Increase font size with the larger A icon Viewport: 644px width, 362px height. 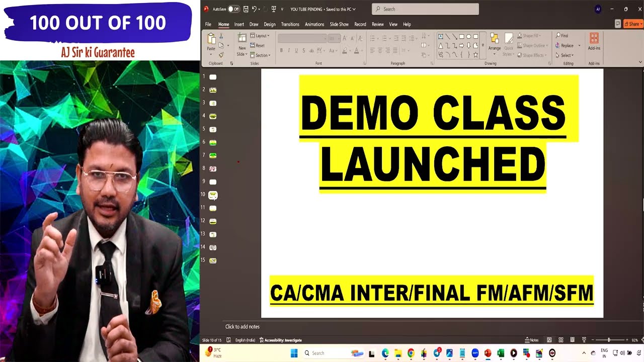tap(345, 38)
